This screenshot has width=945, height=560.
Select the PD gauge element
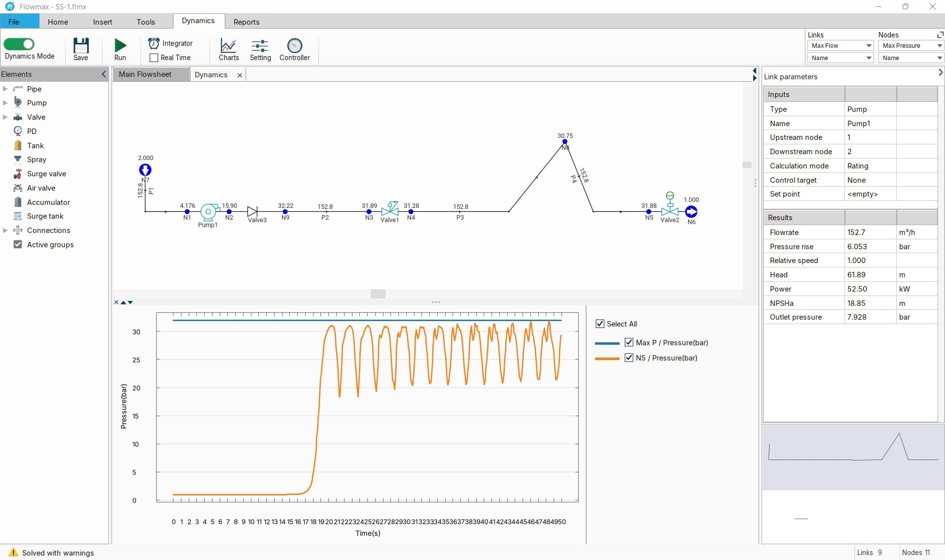(18, 131)
